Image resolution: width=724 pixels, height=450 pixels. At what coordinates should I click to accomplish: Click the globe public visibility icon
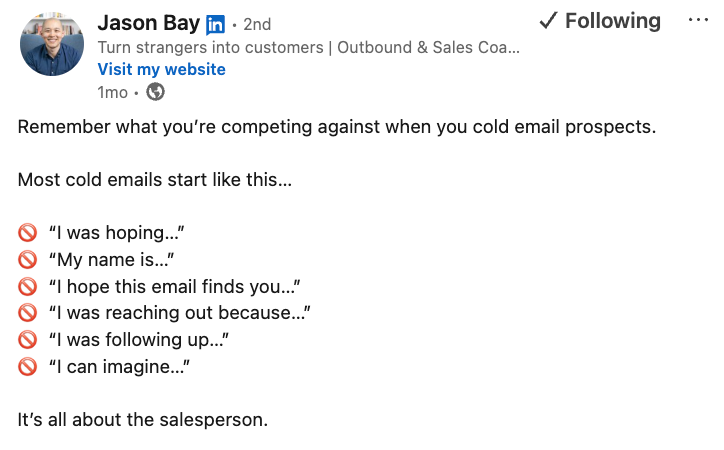pyautogui.click(x=155, y=92)
